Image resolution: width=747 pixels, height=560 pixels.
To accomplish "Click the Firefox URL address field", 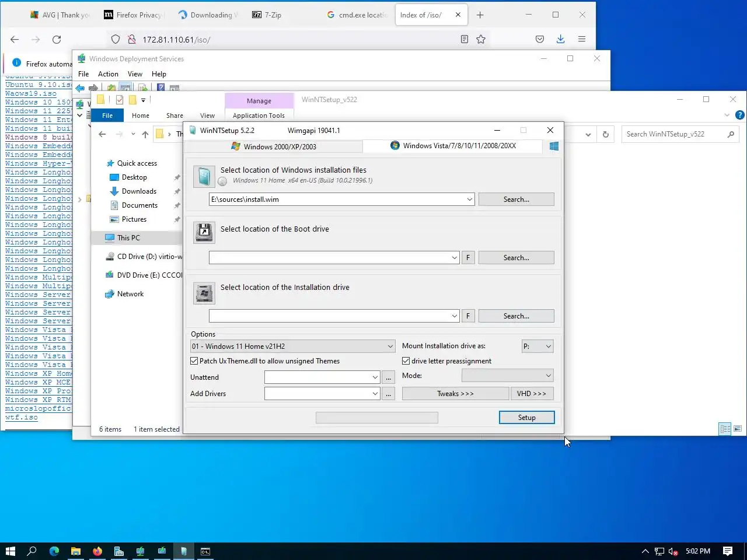I will tap(298, 40).
